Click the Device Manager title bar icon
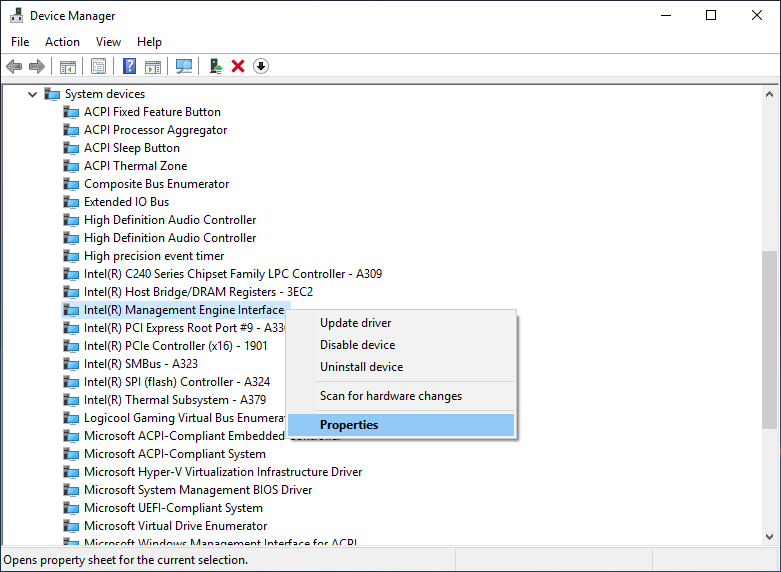Viewport: 781px width, 572px height. [x=16, y=16]
